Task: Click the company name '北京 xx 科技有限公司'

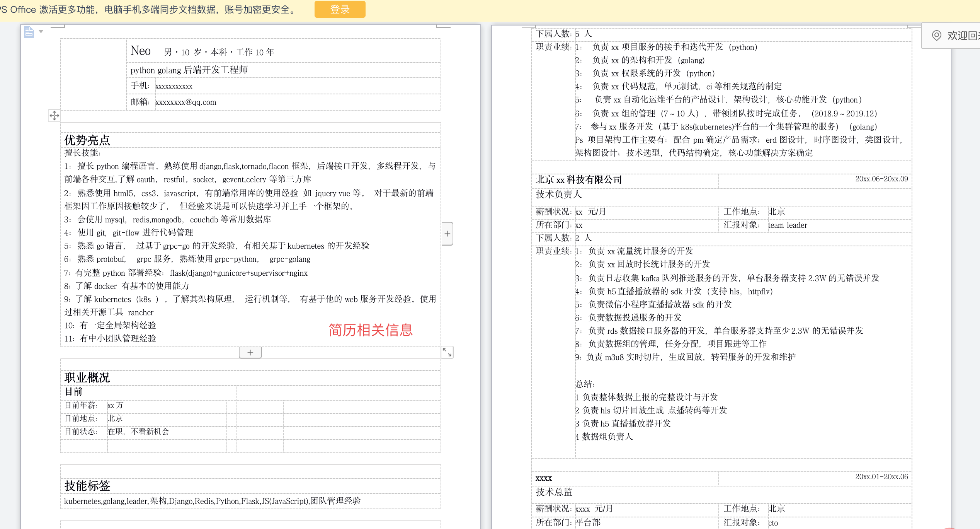Action: [579, 180]
